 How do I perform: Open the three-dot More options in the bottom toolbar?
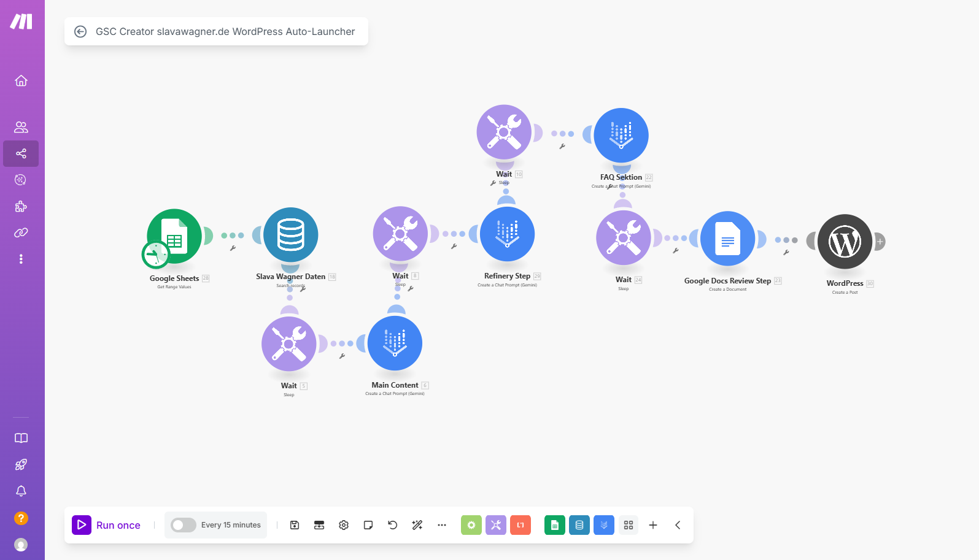tap(442, 525)
